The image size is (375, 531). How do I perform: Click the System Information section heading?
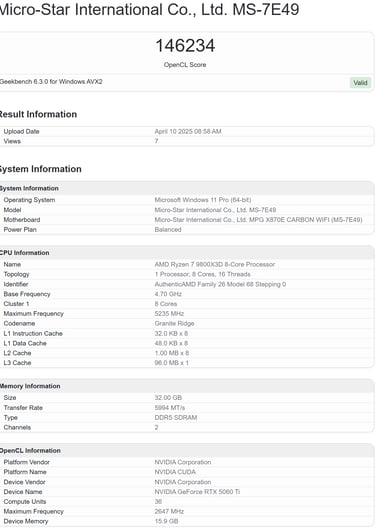coord(41,169)
